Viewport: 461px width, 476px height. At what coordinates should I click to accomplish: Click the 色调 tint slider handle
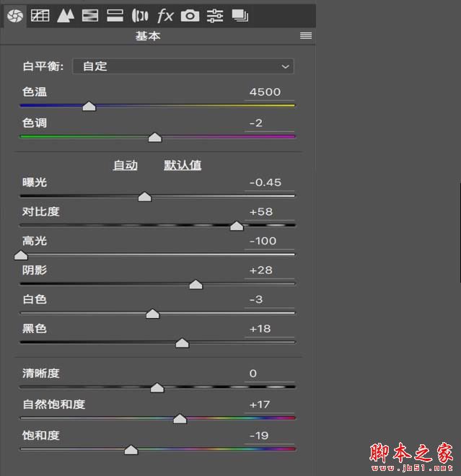[155, 137]
